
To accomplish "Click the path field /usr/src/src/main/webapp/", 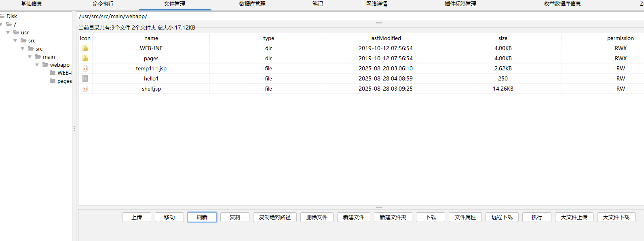I will tap(360, 16).
